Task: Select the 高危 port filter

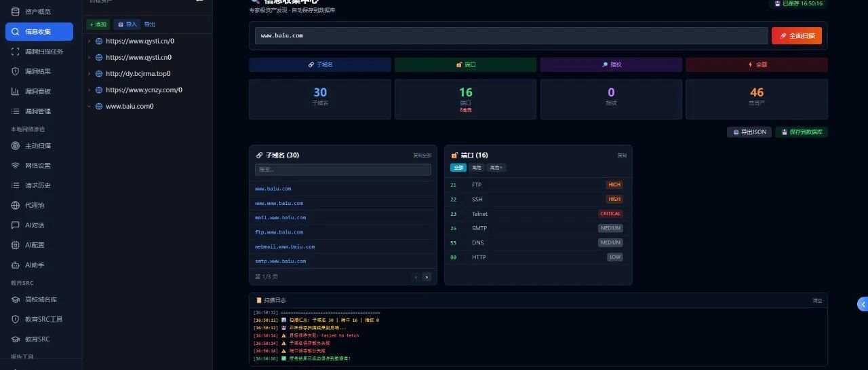Action: [477, 168]
